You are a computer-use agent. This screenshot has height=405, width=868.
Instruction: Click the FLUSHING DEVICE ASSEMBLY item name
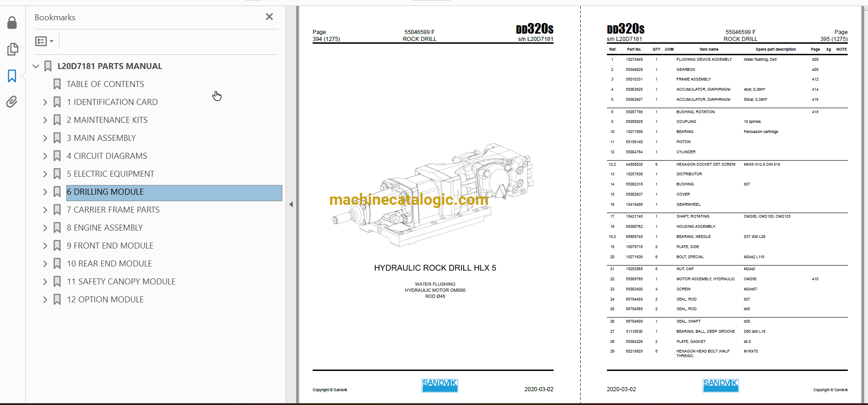(x=704, y=59)
